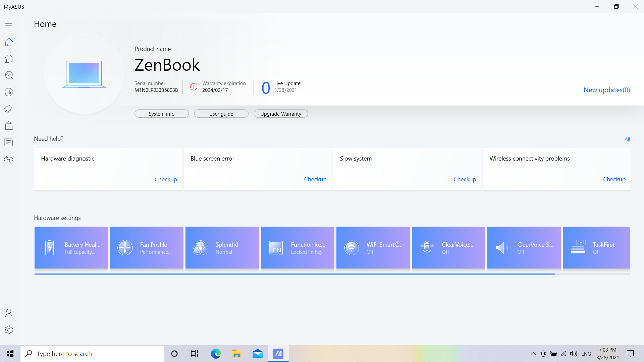Click the Hardware diagnostic card title
Screen dimensions: 644x362
68,159
